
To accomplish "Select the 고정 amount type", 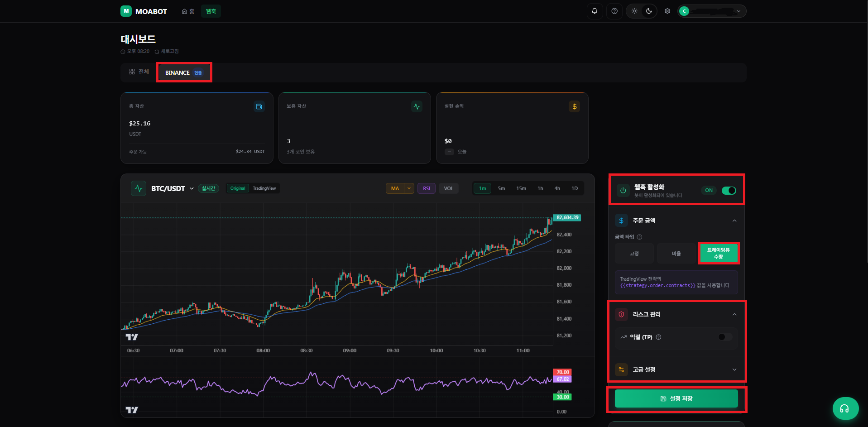I will pos(634,254).
